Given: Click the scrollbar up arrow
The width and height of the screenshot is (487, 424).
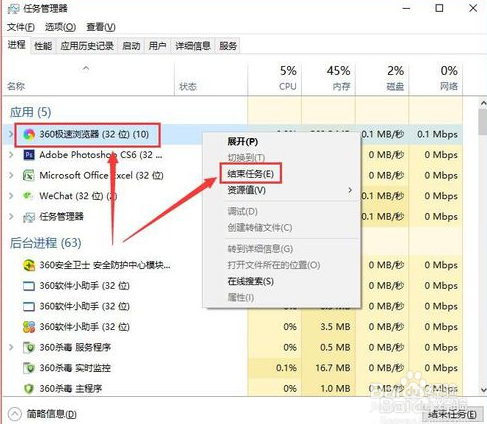Looking at the screenshot, I should point(482,103).
